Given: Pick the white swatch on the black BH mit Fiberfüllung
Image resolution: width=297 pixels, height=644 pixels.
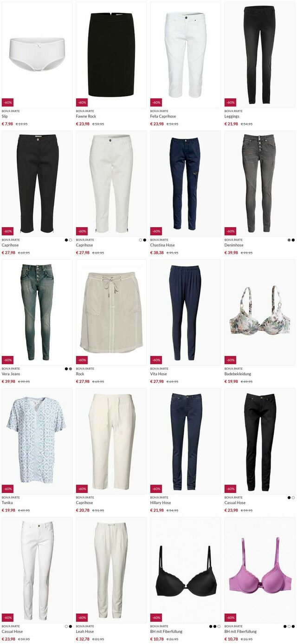Looking at the screenshot, I should click(x=219, y=626).
